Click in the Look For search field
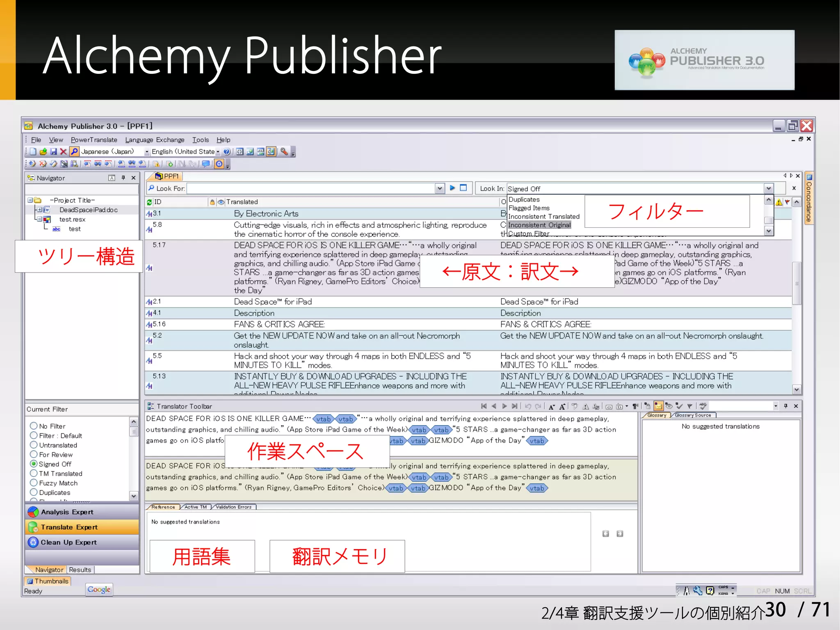The height and width of the screenshot is (630, 840). coord(311,188)
